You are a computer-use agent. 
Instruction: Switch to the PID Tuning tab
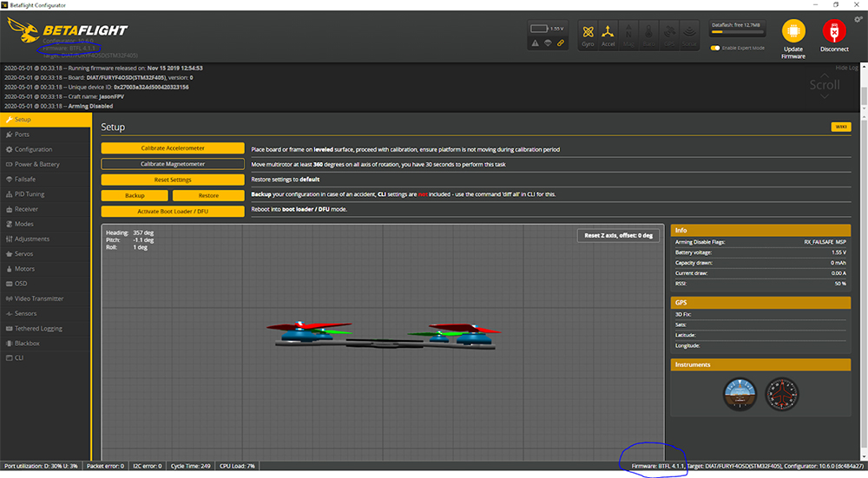pyautogui.click(x=46, y=194)
